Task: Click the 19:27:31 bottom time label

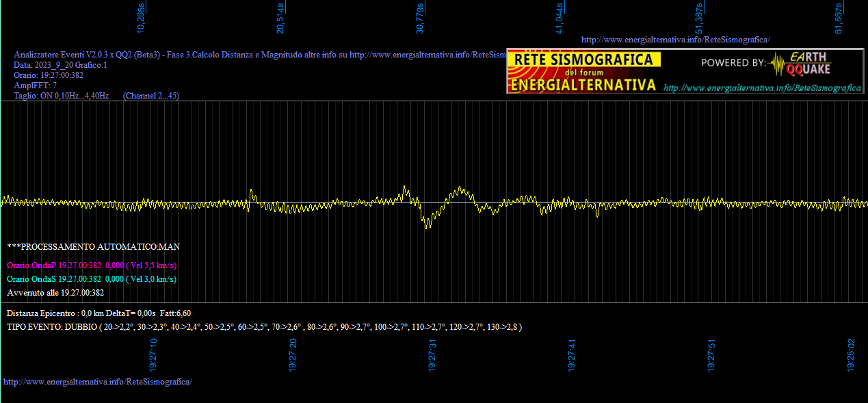Action: point(432,354)
